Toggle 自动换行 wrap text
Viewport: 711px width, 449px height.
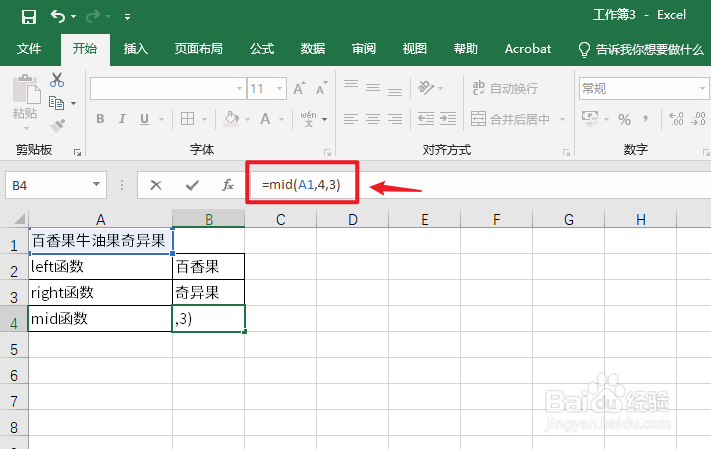(505, 88)
